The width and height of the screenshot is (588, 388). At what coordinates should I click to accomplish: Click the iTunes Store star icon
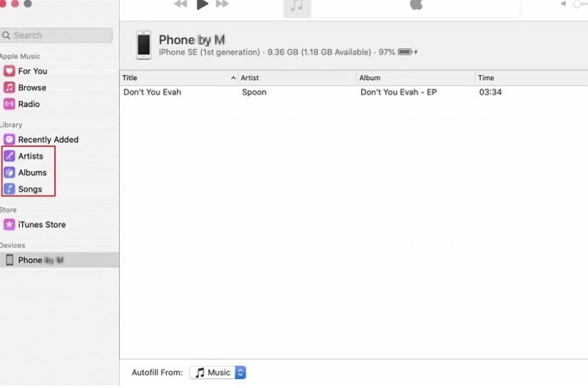(x=10, y=225)
